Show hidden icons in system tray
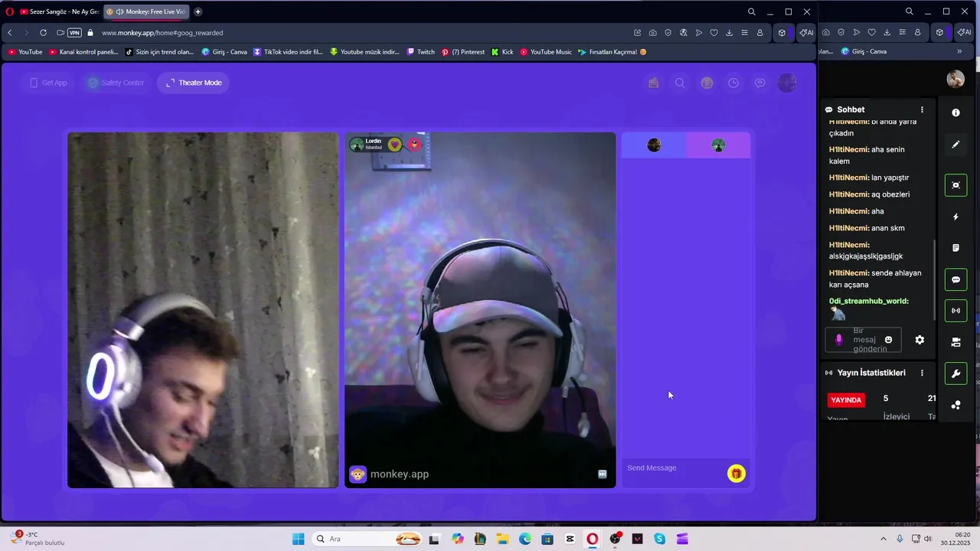 click(883, 539)
